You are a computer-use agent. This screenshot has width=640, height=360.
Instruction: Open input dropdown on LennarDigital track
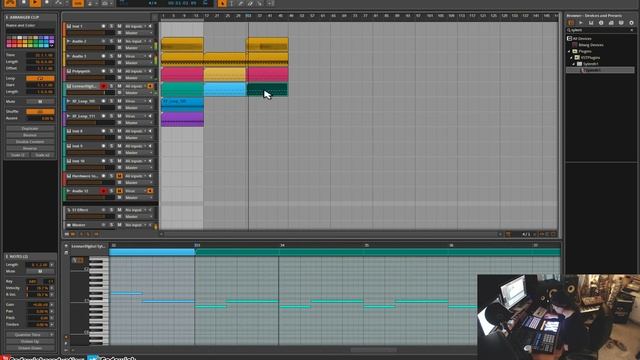point(136,86)
